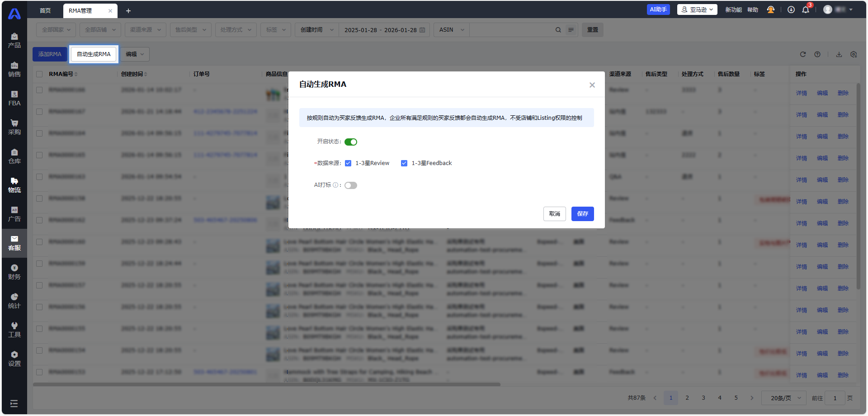The width and height of the screenshot is (868, 416).
Task: Open the 财务 sidebar module
Action: point(14,272)
